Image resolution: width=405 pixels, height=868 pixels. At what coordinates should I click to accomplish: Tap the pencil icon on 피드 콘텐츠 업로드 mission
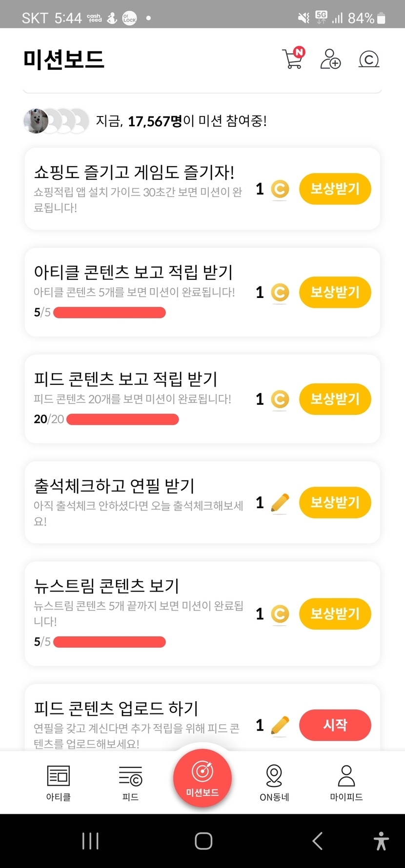(280, 726)
